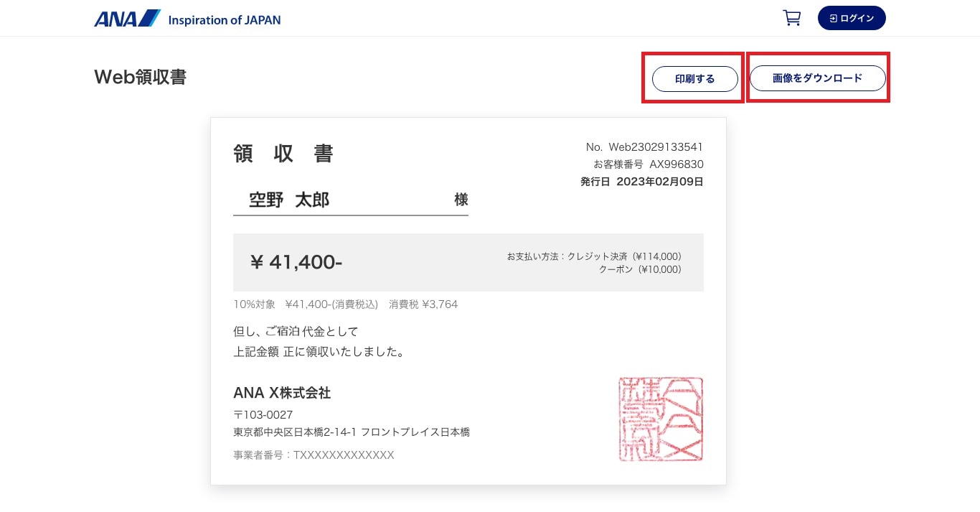Screen dimensions: 980x512
Task: Click receipt number Web23029133541
Action: tap(656, 147)
